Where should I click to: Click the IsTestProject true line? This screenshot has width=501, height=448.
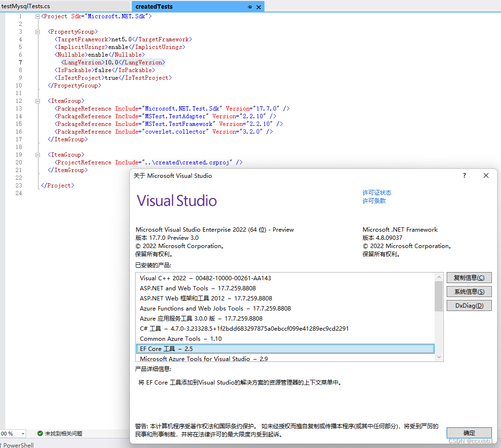113,78
